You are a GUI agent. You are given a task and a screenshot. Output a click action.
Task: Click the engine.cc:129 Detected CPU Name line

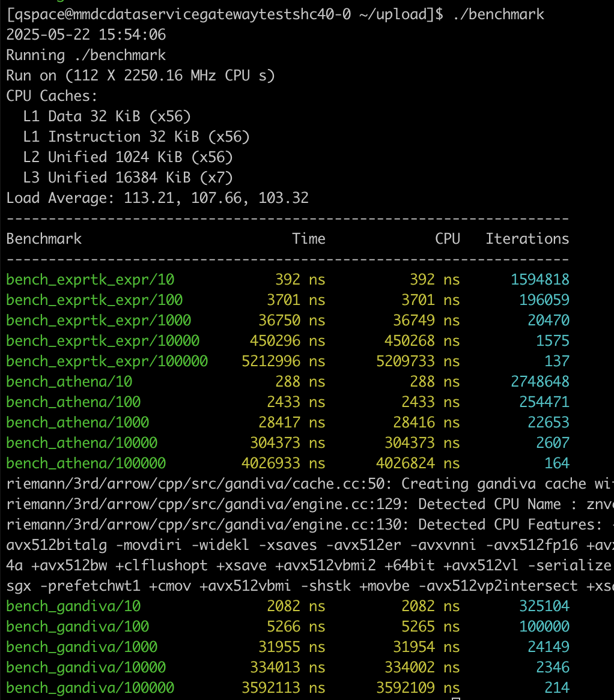[x=310, y=504]
